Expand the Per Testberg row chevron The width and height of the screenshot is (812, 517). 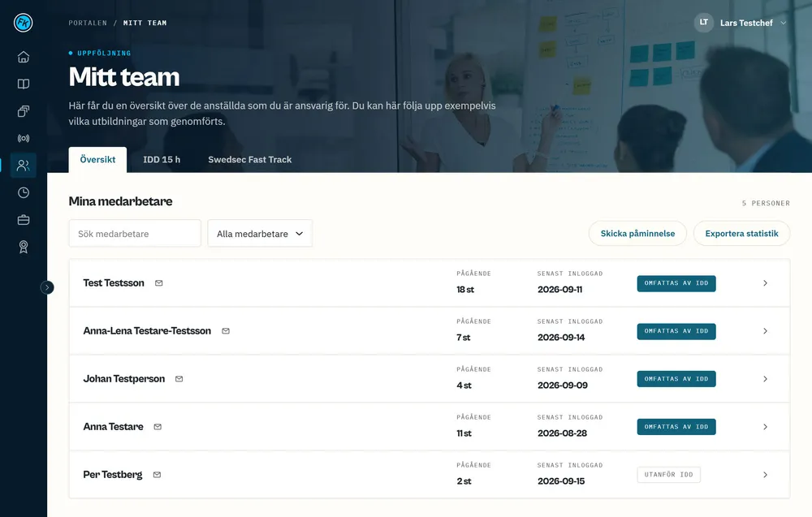click(765, 475)
